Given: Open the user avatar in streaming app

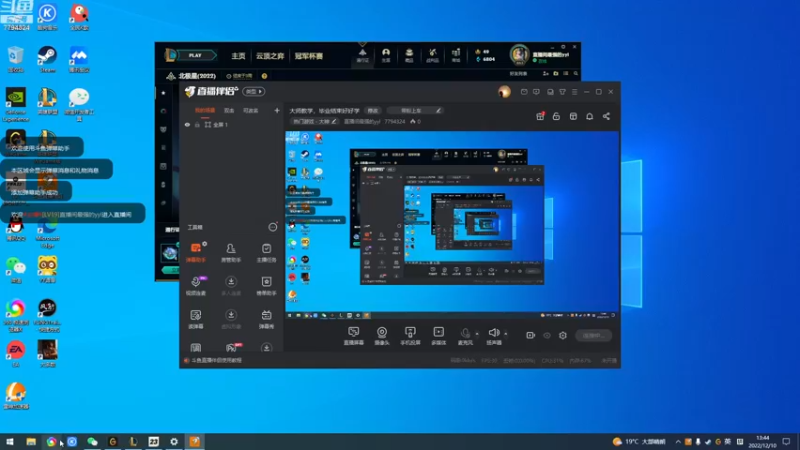Looking at the screenshot, I should (504, 92).
